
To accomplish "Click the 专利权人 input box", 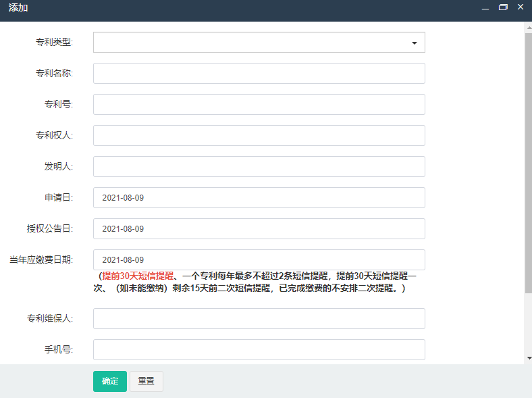I will click(259, 136).
